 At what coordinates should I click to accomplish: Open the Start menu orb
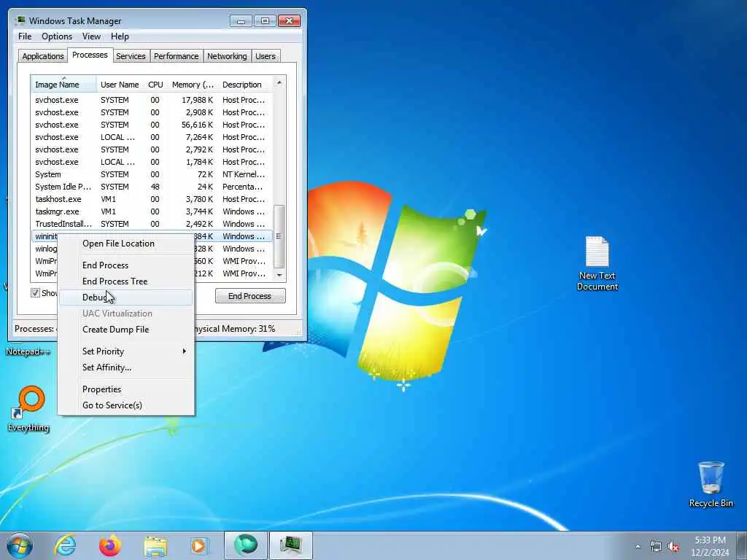coord(20,545)
